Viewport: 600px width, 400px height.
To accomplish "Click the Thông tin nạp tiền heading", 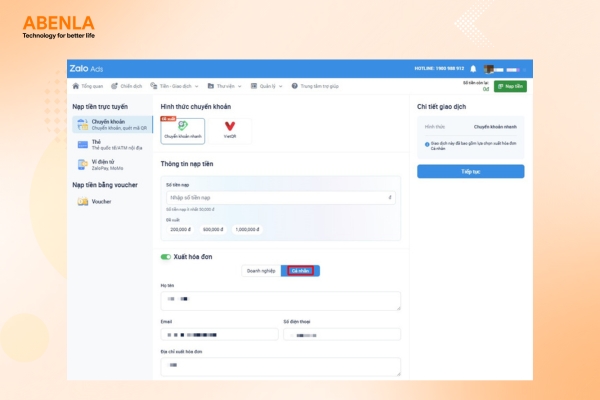I will (x=187, y=164).
